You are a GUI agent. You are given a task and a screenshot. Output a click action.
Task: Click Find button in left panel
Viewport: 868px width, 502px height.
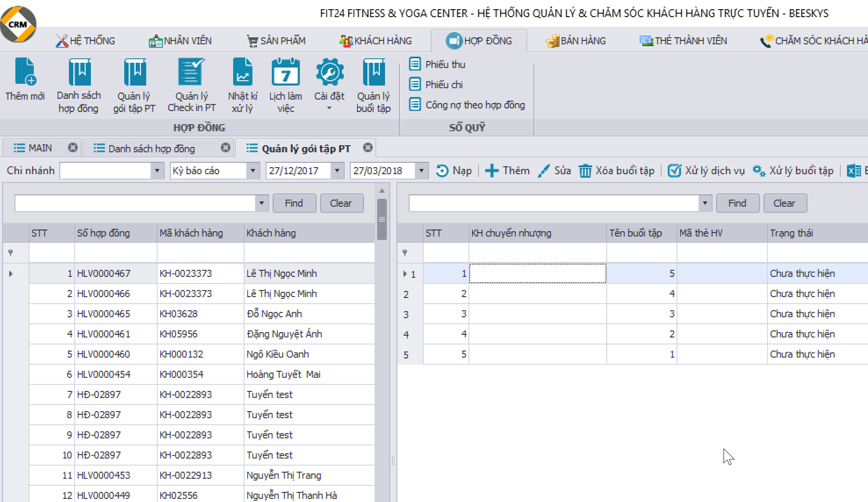coord(294,203)
